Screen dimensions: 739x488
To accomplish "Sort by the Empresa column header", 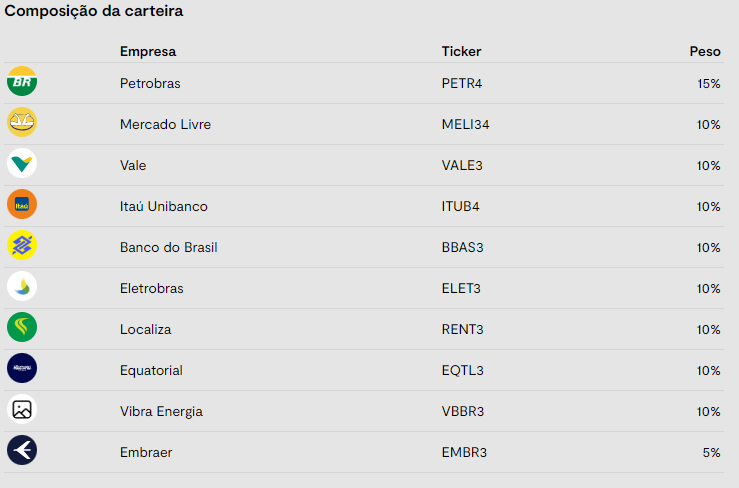I will point(148,51).
